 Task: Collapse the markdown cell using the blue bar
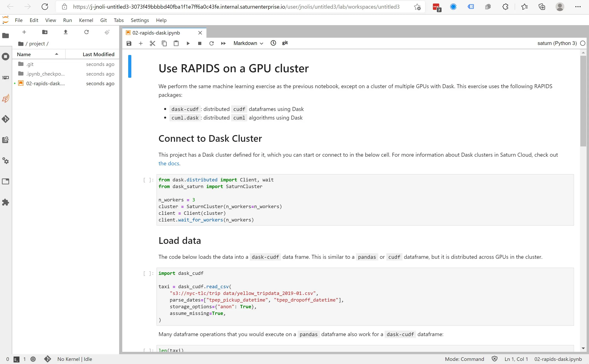130,66
